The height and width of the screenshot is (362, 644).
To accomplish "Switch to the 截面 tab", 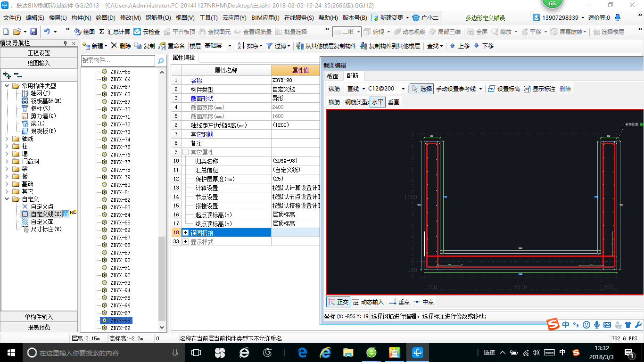I will coord(333,76).
